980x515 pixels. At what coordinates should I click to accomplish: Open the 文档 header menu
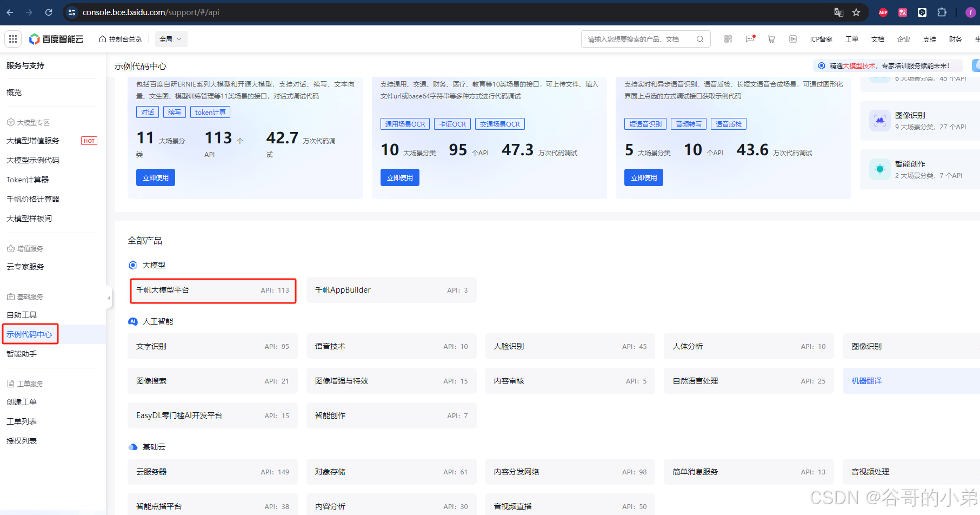[x=878, y=39]
